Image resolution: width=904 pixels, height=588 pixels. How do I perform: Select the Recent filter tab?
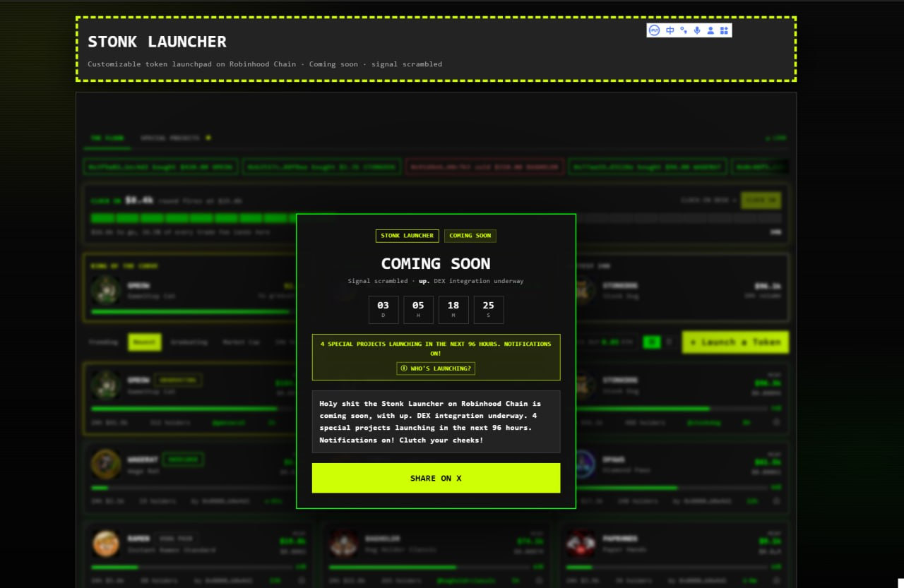pos(145,342)
